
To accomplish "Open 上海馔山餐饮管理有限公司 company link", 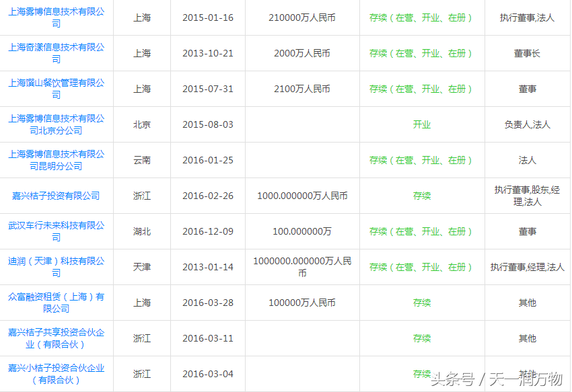I will click(56, 89).
